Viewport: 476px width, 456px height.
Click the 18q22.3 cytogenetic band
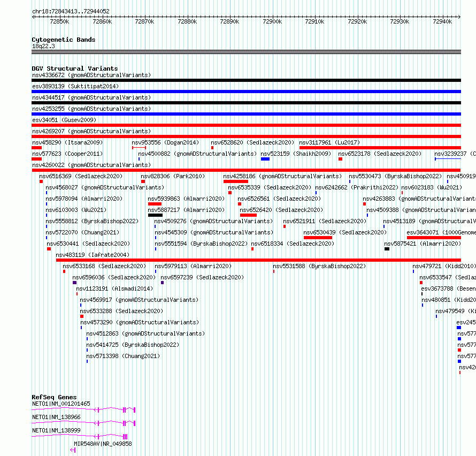(246, 52)
